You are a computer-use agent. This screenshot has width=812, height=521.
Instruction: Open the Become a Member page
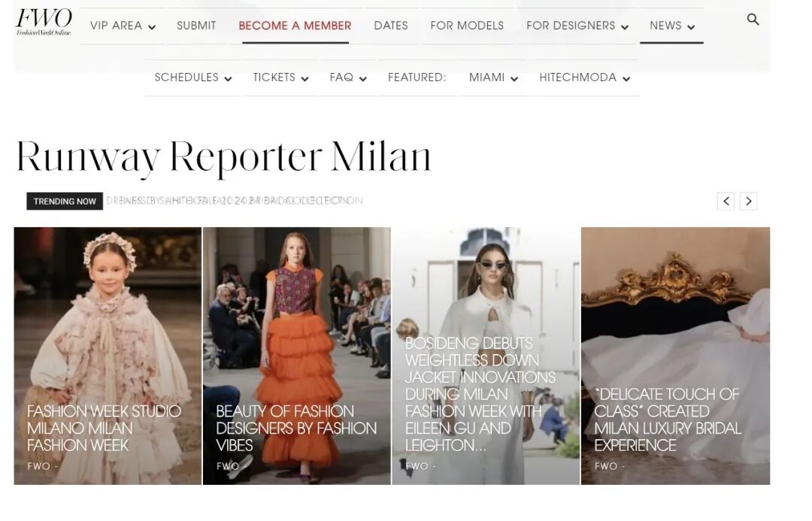coord(295,26)
